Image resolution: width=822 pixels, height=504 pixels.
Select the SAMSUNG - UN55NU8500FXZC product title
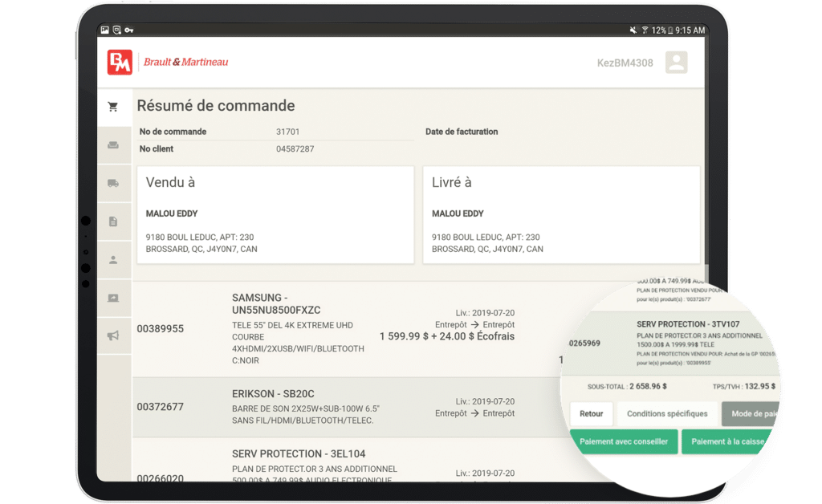pos(276,304)
